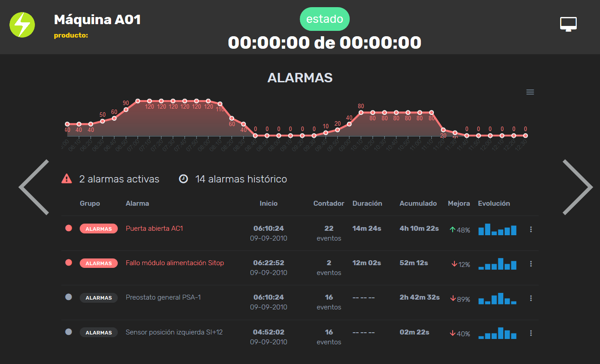Image resolution: width=600 pixels, height=364 pixels.
Task: Click the red warning triangle icon
Action: [67, 179]
